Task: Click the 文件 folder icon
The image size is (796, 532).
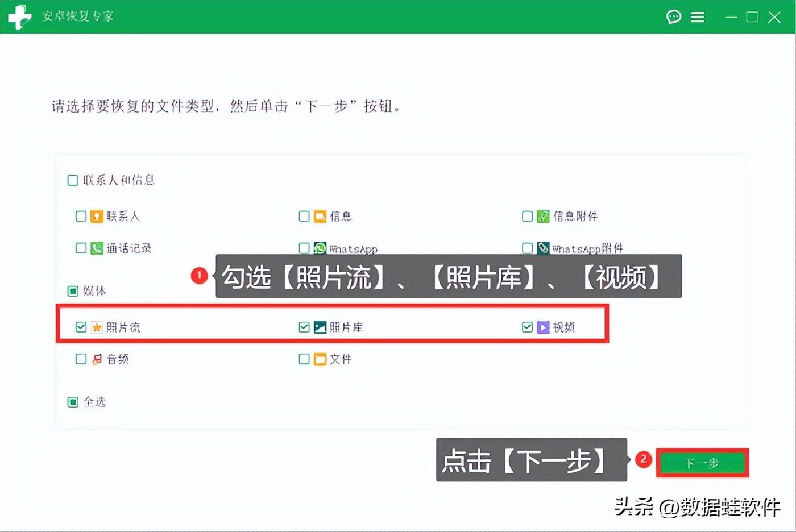Action: (320, 359)
